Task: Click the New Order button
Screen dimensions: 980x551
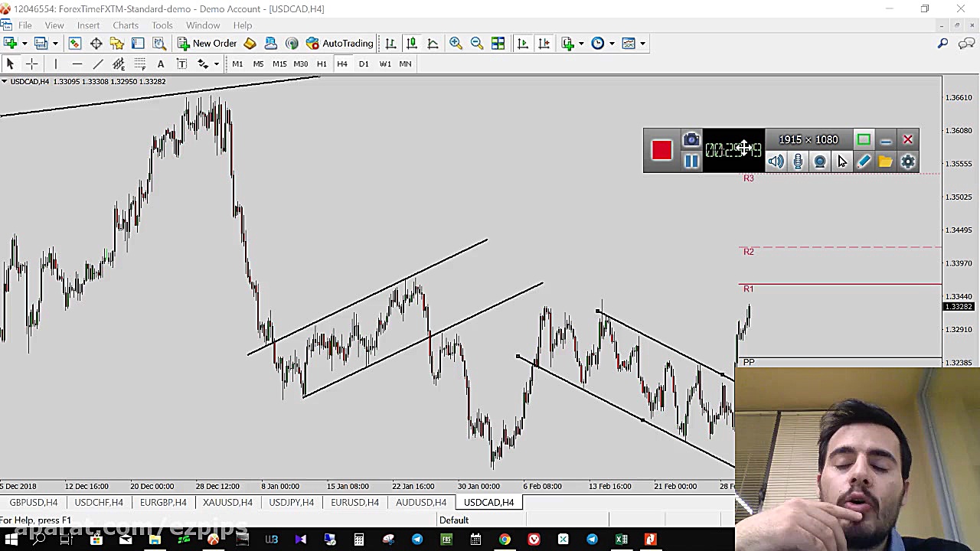Action: point(207,44)
